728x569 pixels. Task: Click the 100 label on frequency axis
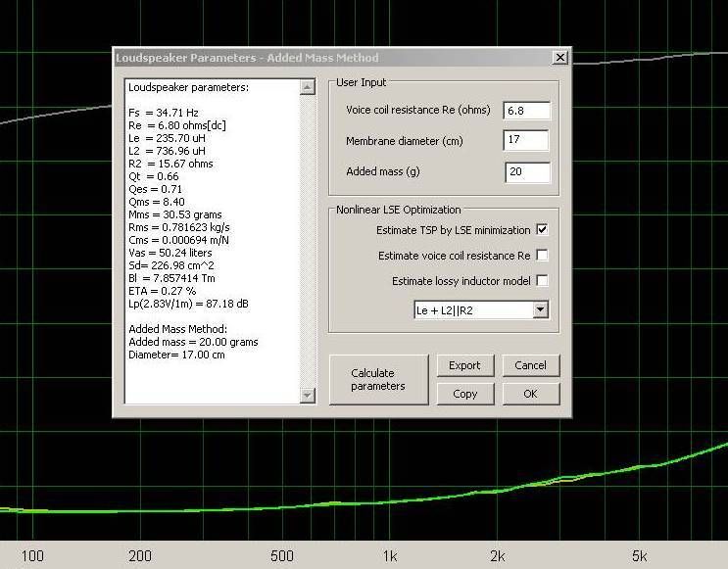(32, 556)
